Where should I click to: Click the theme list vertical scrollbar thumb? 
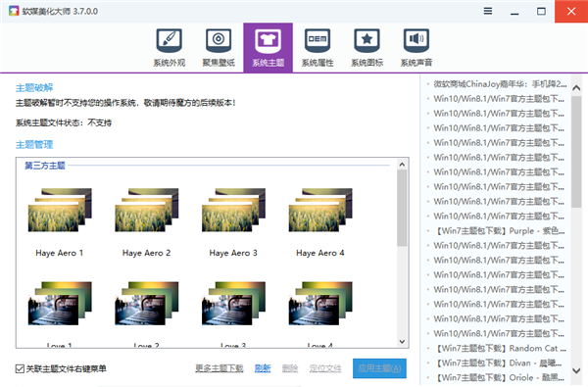(x=402, y=208)
